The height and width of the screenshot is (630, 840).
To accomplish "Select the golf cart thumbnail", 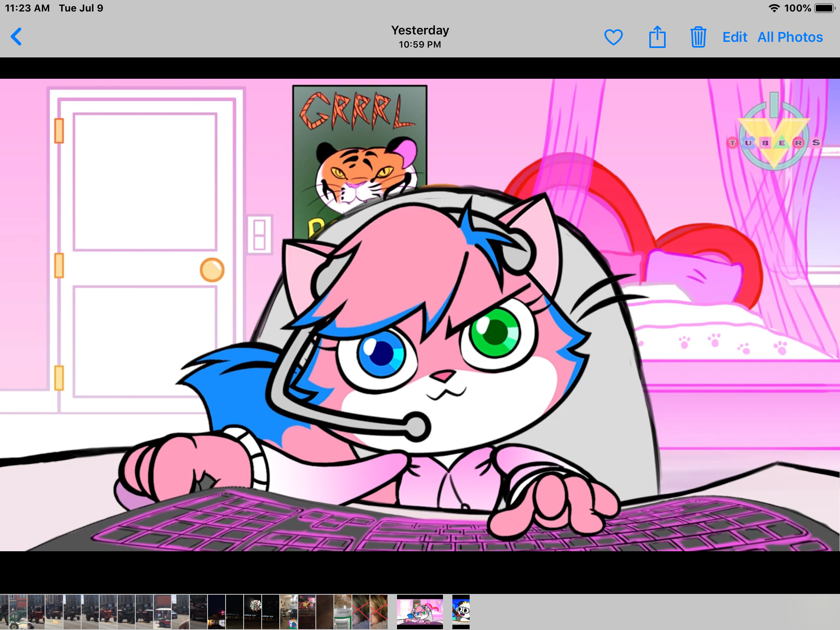I will pyautogui.click(x=162, y=612).
